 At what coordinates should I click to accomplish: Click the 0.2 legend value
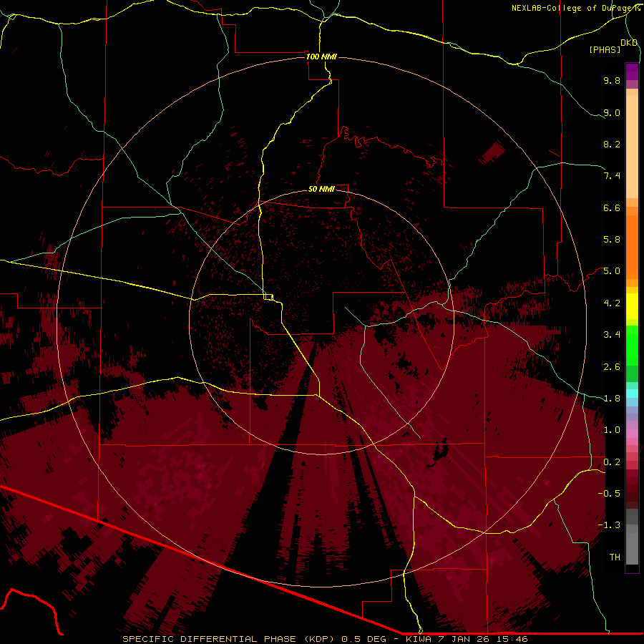pyautogui.click(x=612, y=462)
